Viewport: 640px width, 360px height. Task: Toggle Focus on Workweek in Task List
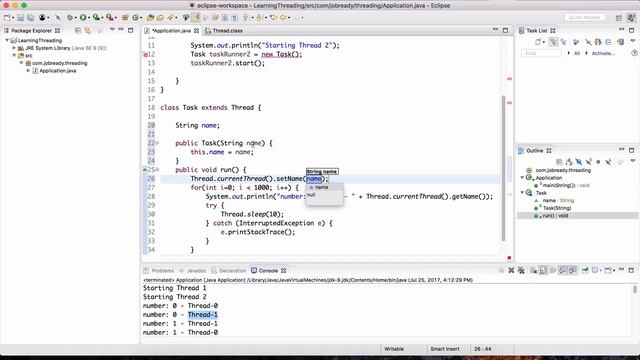coord(576,42)
